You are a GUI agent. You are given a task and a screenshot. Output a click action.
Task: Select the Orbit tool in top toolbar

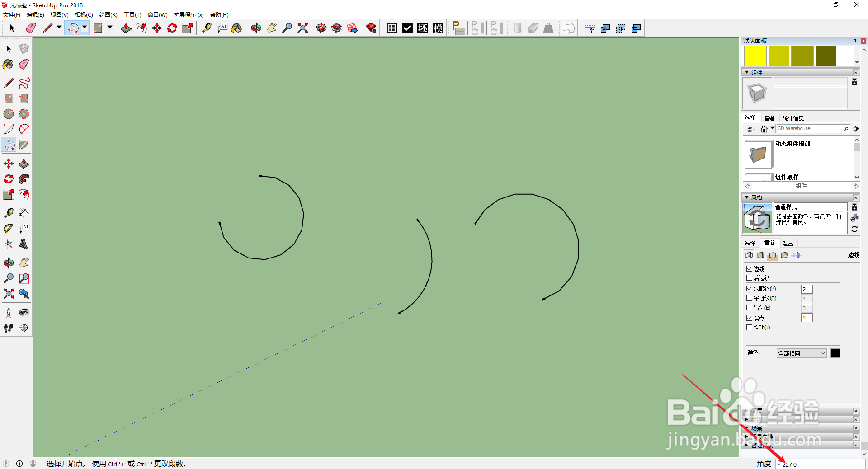(x=256, y=28)
